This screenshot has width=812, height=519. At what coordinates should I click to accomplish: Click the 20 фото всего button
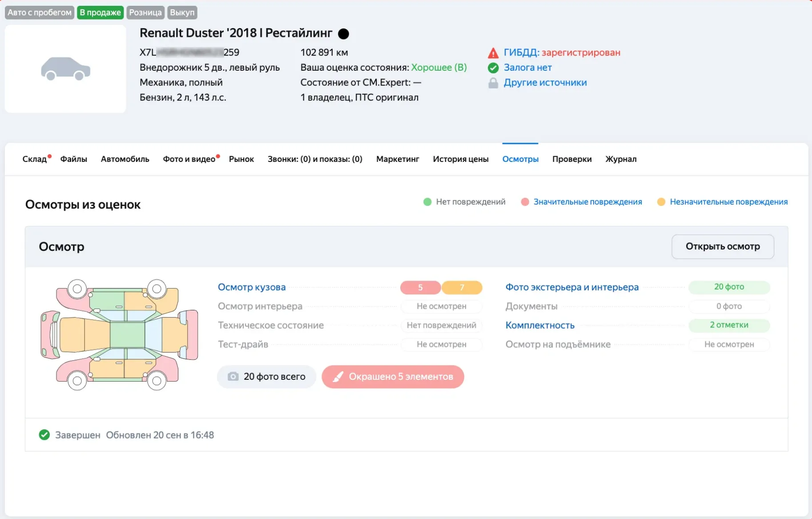pos(266,377)
